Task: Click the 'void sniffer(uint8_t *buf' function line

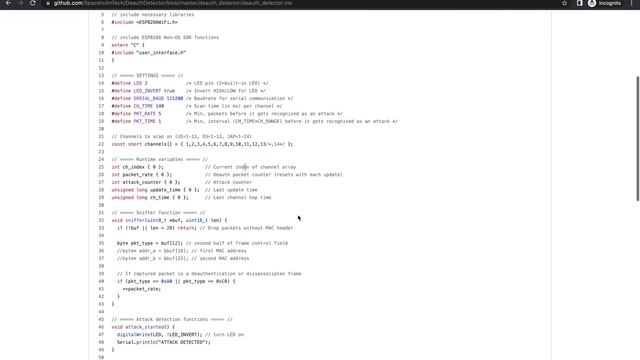Action: (x=169, y=220)
